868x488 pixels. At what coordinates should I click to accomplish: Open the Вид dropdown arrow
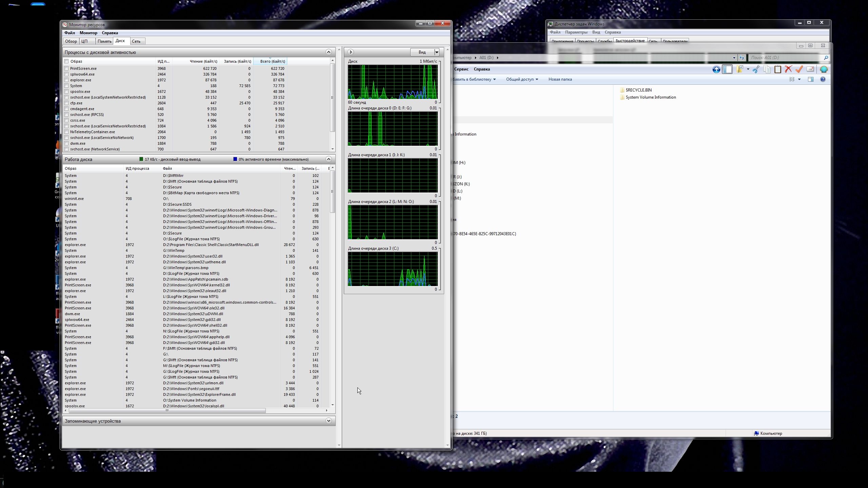tap(437, 52)
